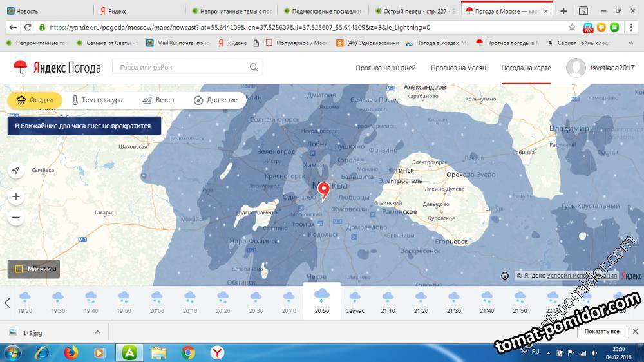The image size is (644, 362).
Task: Select the Осадки precipitation layer
Action: click(x=35, y=100)
